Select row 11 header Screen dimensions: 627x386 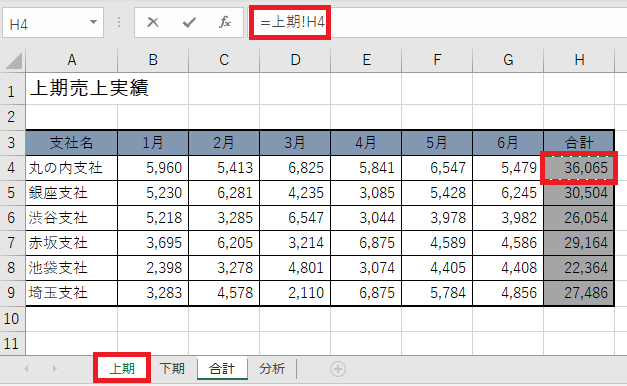[12, 344]
